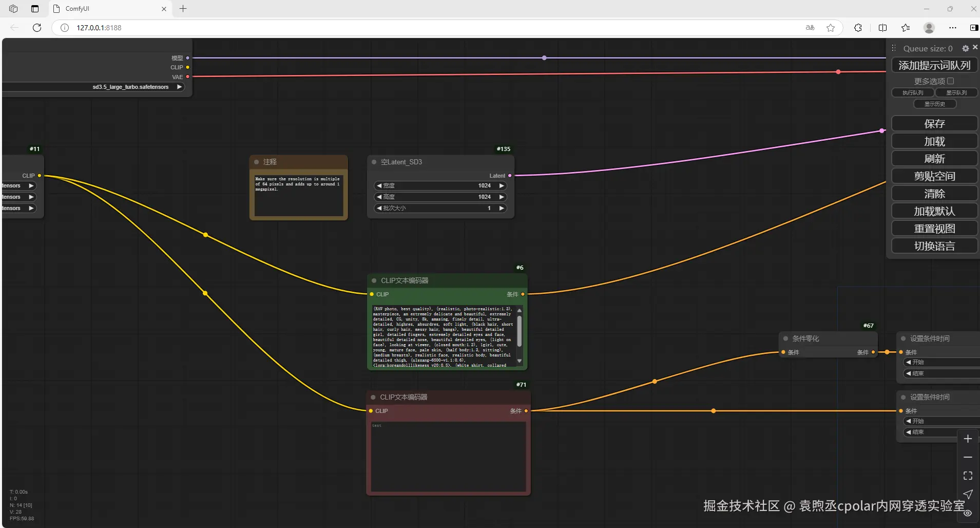
Task: Click 清除 to clear the workflow
Action: pyautogui.click(x=934, y=194)
